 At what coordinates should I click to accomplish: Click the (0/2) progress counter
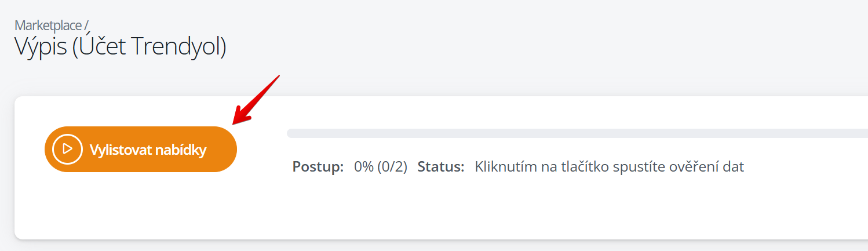point(392,167)
